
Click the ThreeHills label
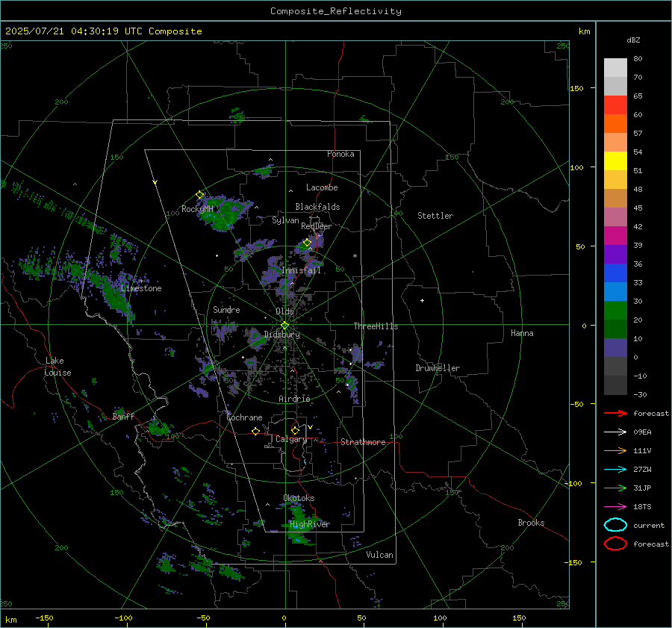pos(376,326)
